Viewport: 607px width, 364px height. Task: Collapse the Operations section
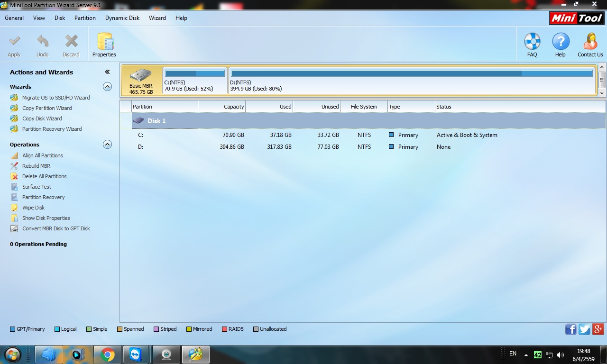click(x=108, y=145)
